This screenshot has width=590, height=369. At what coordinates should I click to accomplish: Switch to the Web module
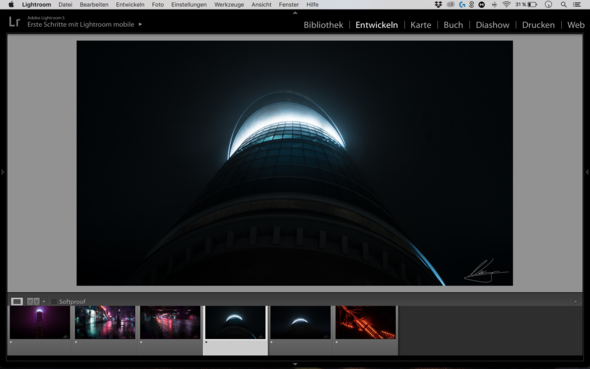click(576, 25)
